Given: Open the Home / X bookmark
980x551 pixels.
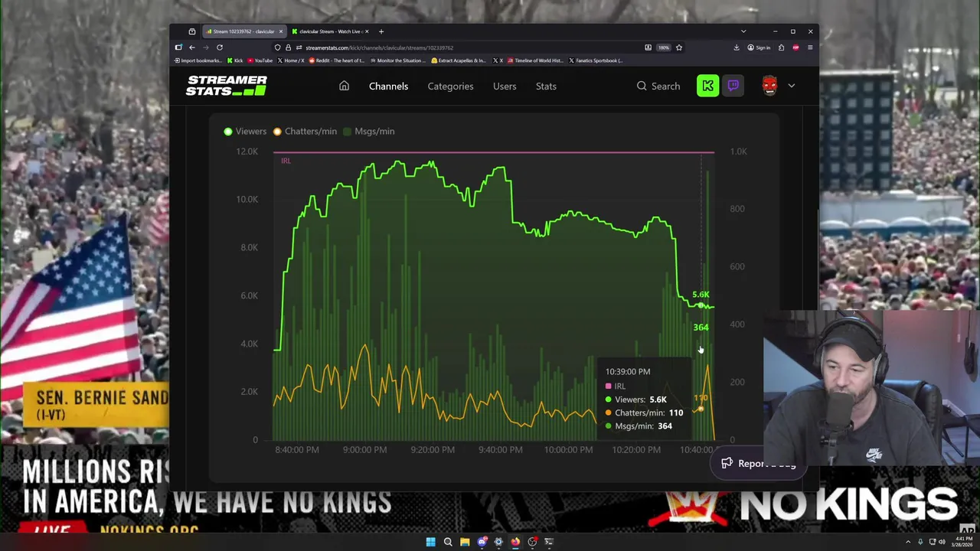Looking at the screenshot, I should (292, 60).
